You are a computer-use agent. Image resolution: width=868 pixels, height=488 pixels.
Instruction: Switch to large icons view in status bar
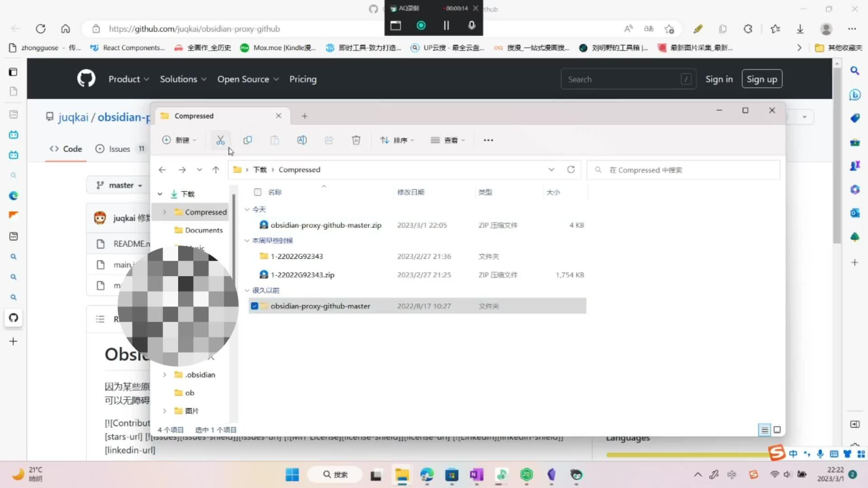777,430
